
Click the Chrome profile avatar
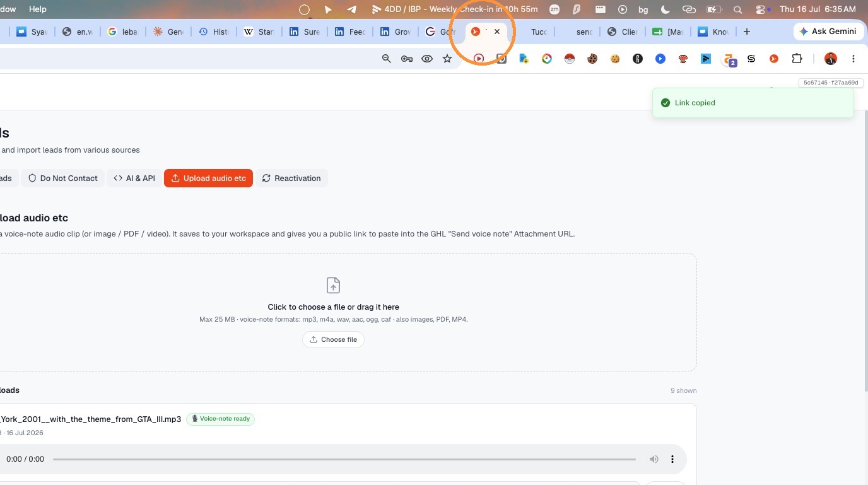831,59
